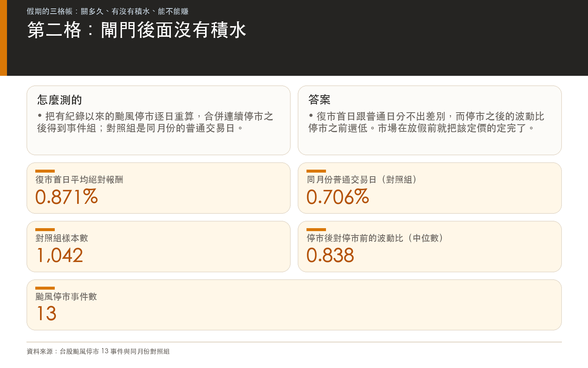Select the subtitle 假期的三格帳 at top

(x=107, y=11)
